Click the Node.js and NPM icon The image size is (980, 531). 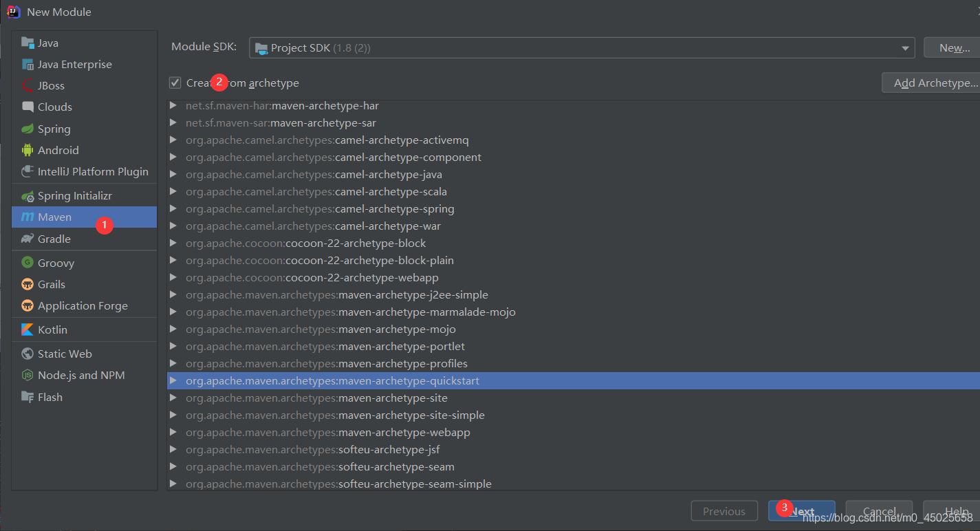click(28, 375)
